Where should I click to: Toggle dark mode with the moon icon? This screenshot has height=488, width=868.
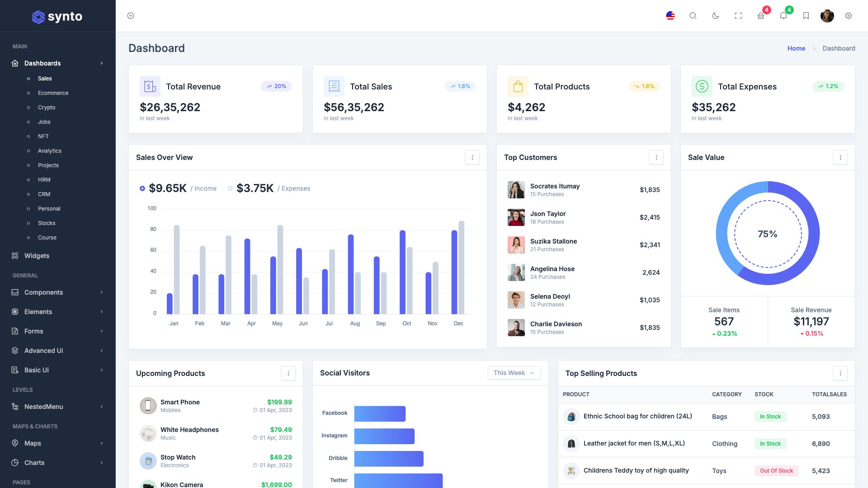(715, 15)
